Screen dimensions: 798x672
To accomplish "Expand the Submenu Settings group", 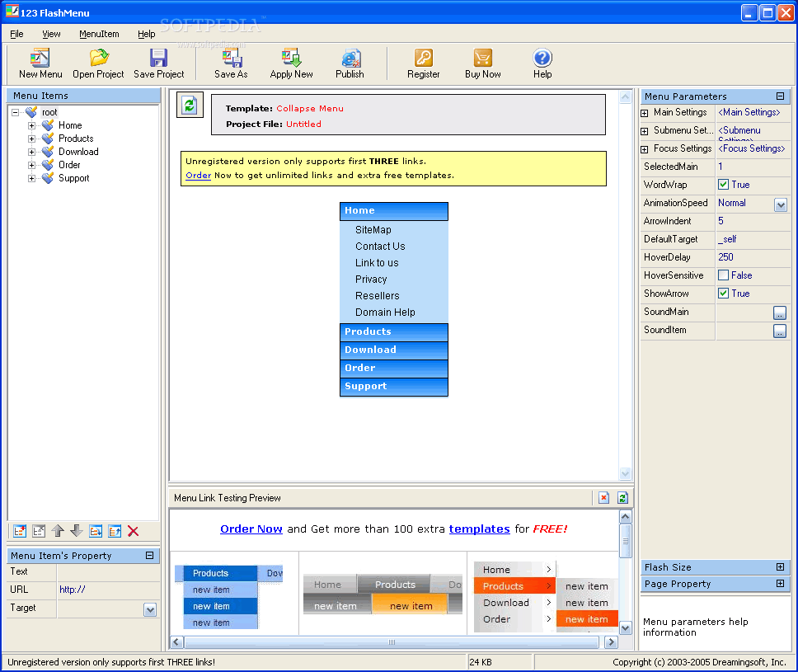I will 645,131.
